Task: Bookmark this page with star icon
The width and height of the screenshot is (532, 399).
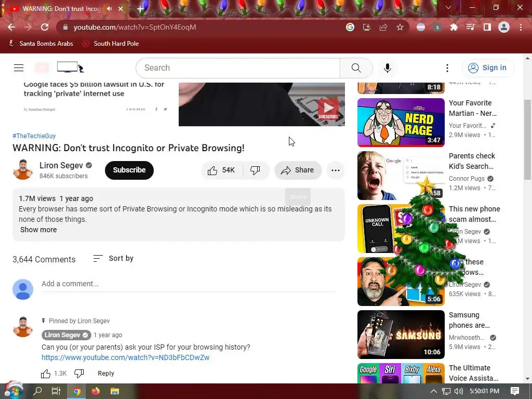Action: (400, 27)
